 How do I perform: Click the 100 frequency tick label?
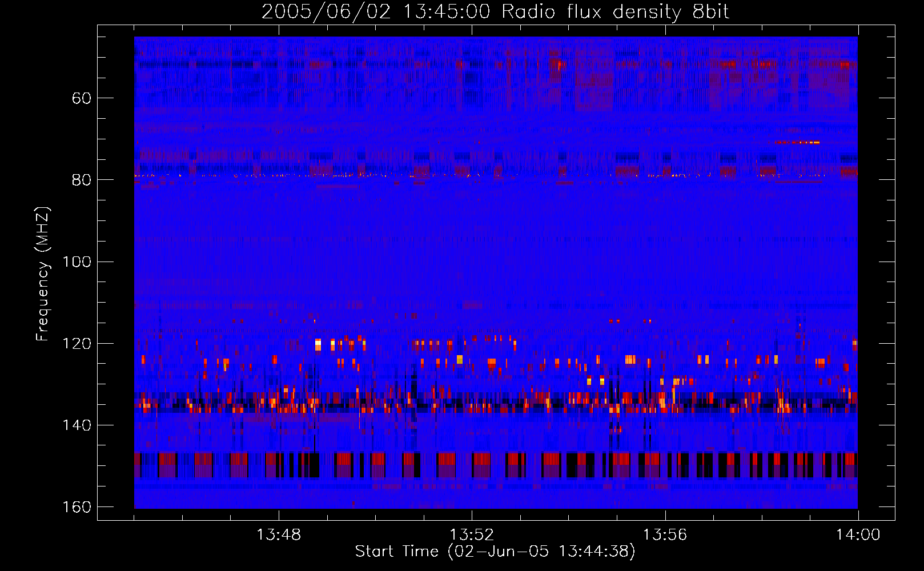point(77,262)
